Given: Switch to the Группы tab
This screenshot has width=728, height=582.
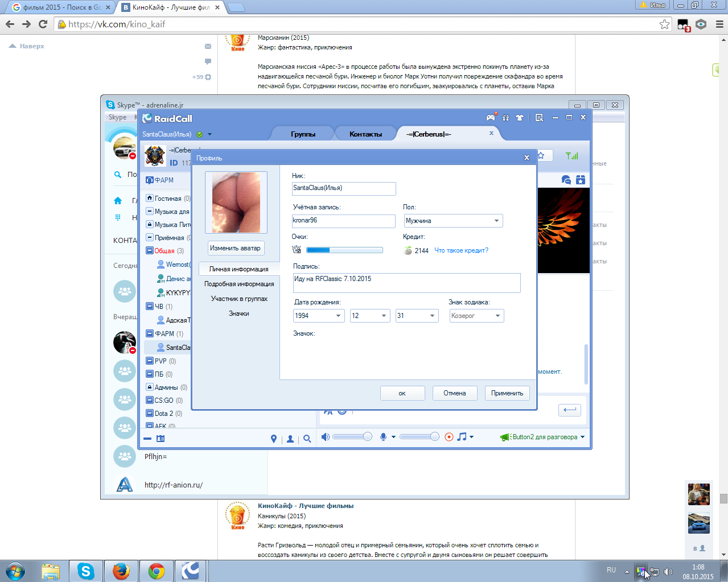Looking at the screenshot, I should click(303, 134).
